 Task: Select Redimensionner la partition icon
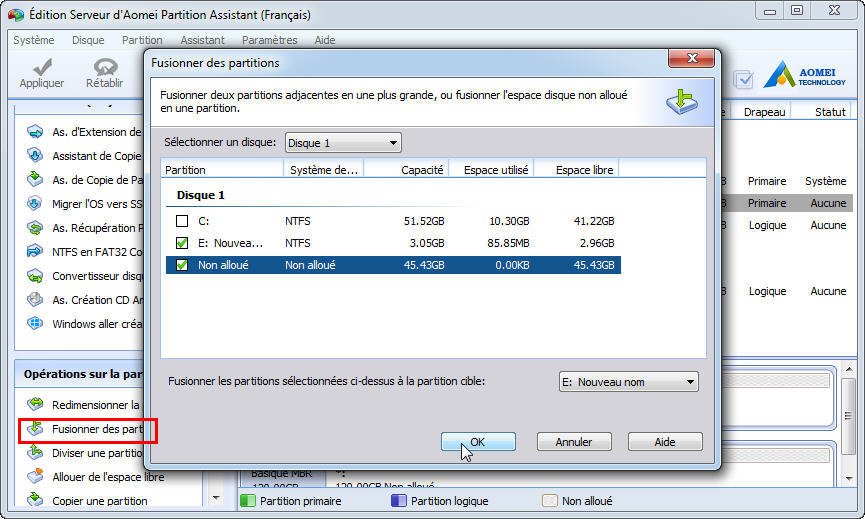pyautogui.click(x=35, y=404)
